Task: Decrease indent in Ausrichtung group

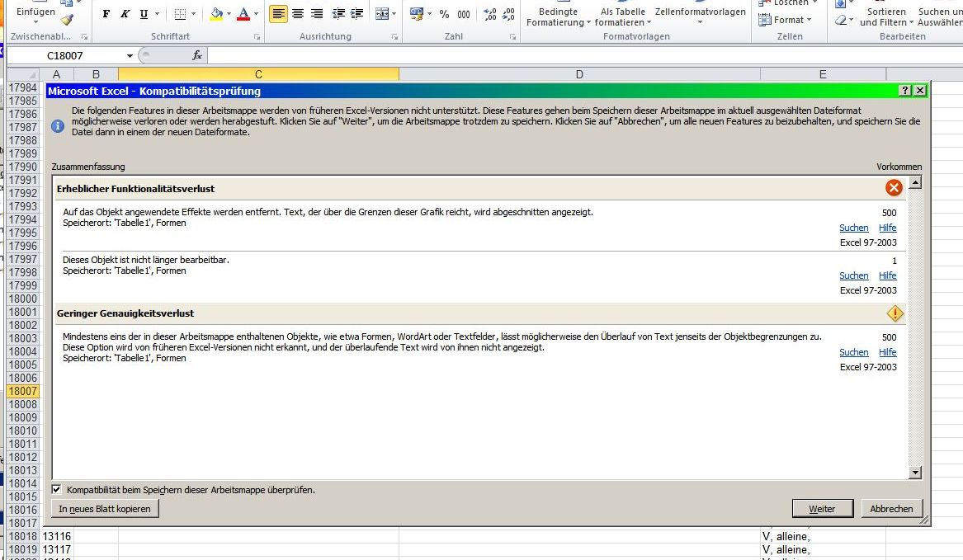Action: 338,13
